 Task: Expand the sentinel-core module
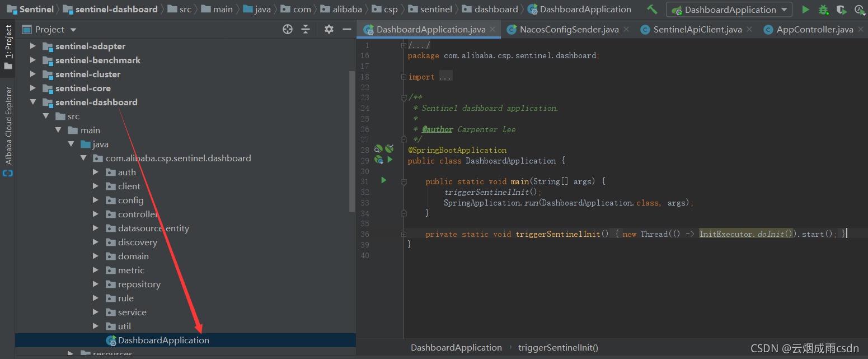click(x=32, y=88)
